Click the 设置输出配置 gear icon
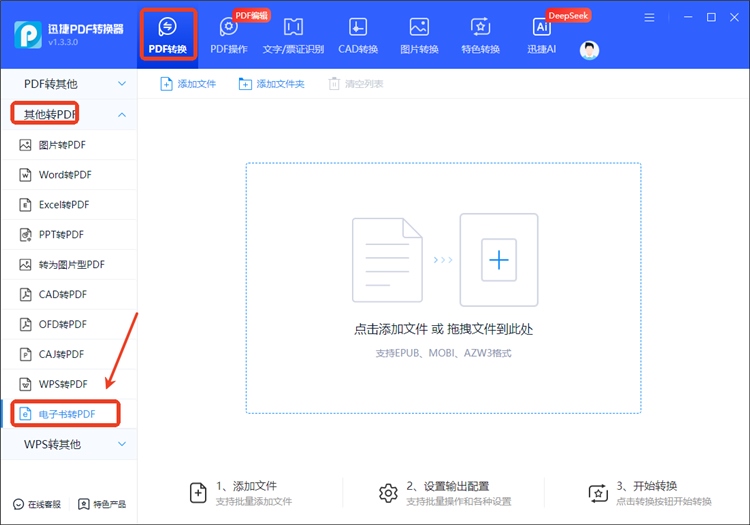The height and width of the screenshot is (525, 750). pos(388,493)
